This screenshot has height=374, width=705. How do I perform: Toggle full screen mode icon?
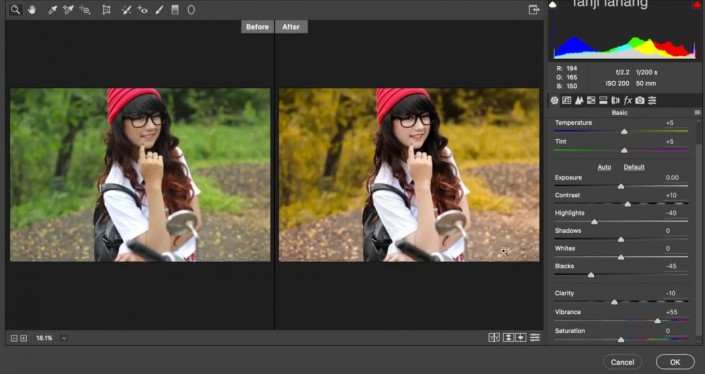pos(534,9)
